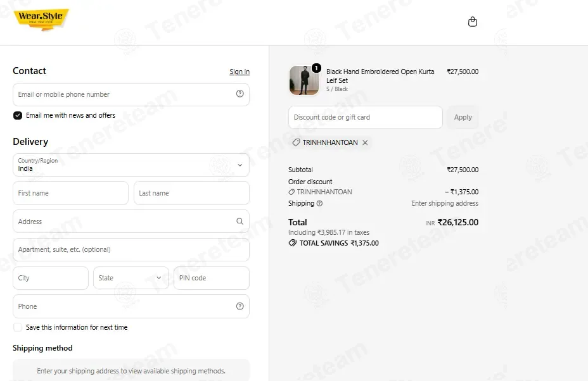The height and width of the screenshot is (381, 588).
Task: Check Save this information for next time
Action: pos(18,327)
